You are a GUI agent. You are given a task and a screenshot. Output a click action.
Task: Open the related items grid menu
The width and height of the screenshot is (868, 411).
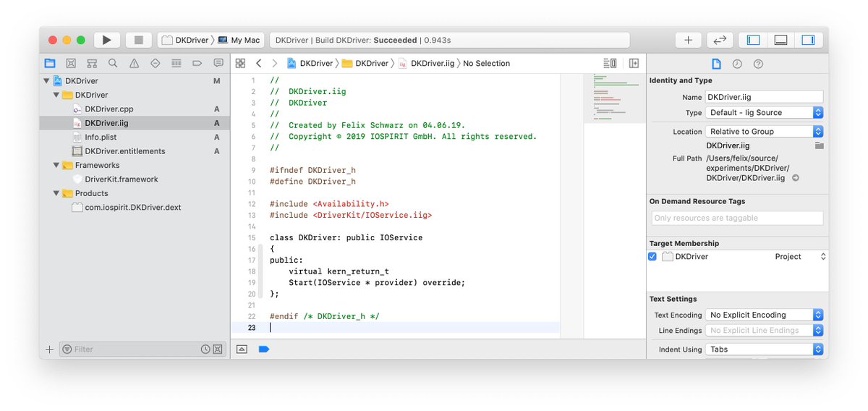240,63
